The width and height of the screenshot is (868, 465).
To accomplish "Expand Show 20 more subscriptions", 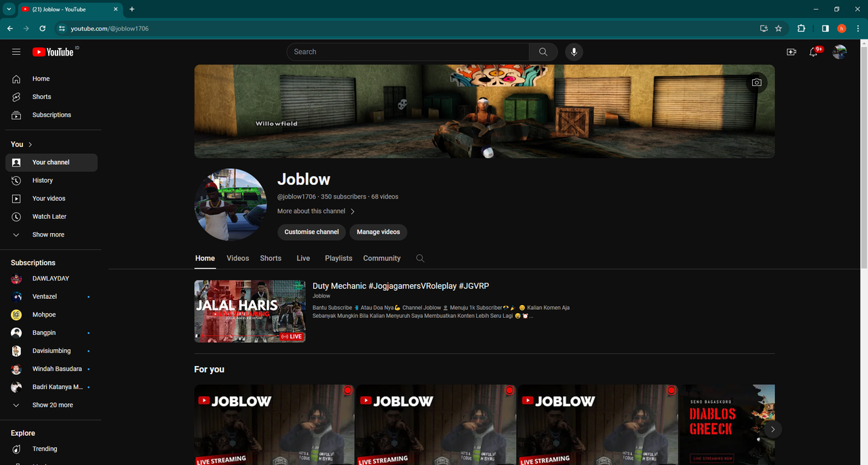I will coord(52,405).
